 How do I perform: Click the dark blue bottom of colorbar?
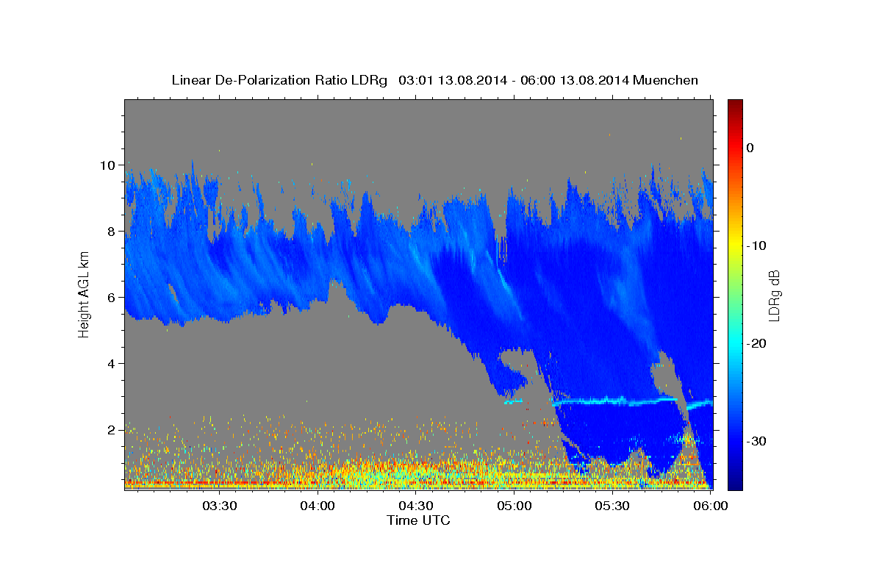pyautogui.click(x=735, y=484)
